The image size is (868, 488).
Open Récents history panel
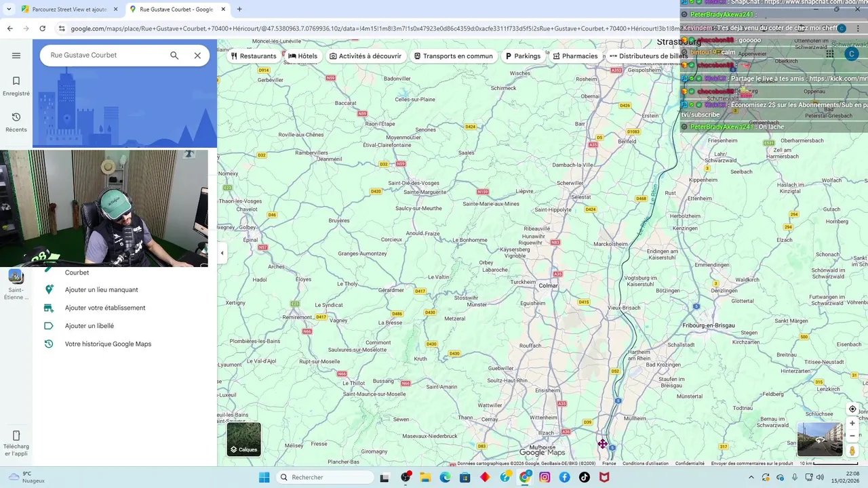16,122
